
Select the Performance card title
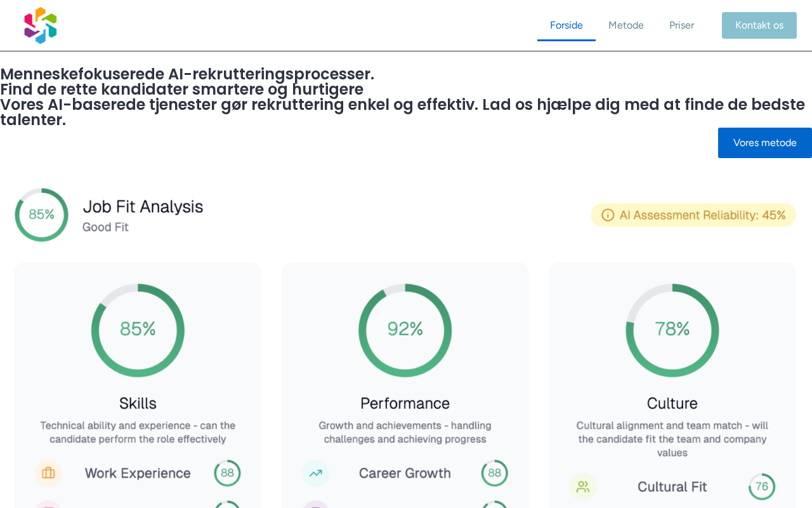point(405,403)
